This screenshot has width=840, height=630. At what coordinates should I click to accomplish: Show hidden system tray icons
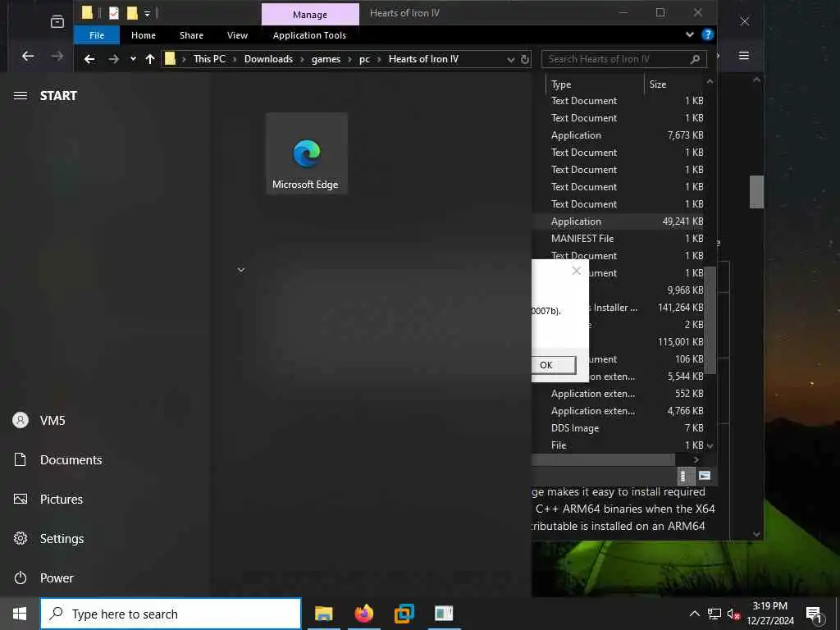point(694,614)
